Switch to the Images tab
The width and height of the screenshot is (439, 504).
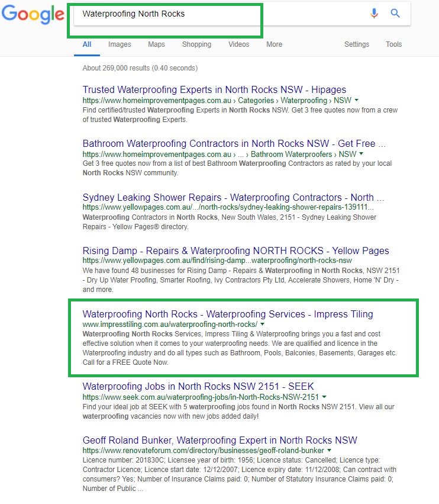pos(120,44)
